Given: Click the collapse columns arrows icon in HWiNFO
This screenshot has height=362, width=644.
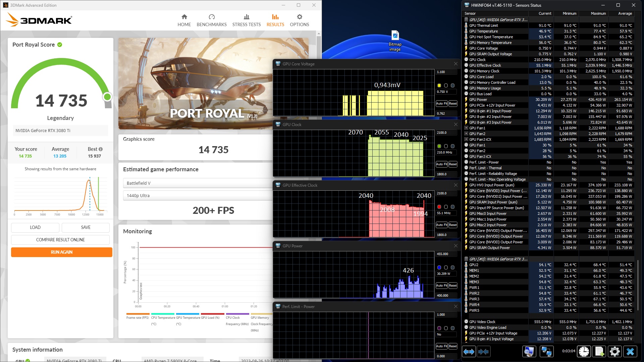Looking at the screenshot, I should (483, 351).
